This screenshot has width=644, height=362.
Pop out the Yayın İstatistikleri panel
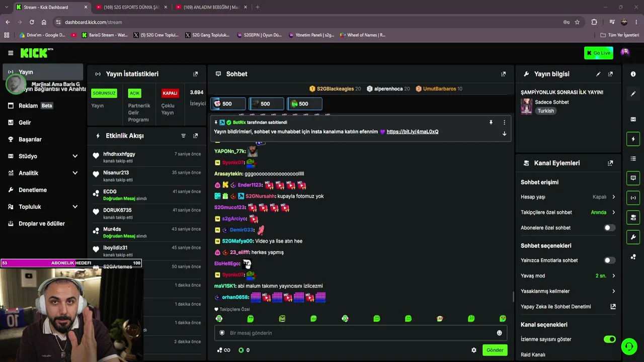(196, 74)
